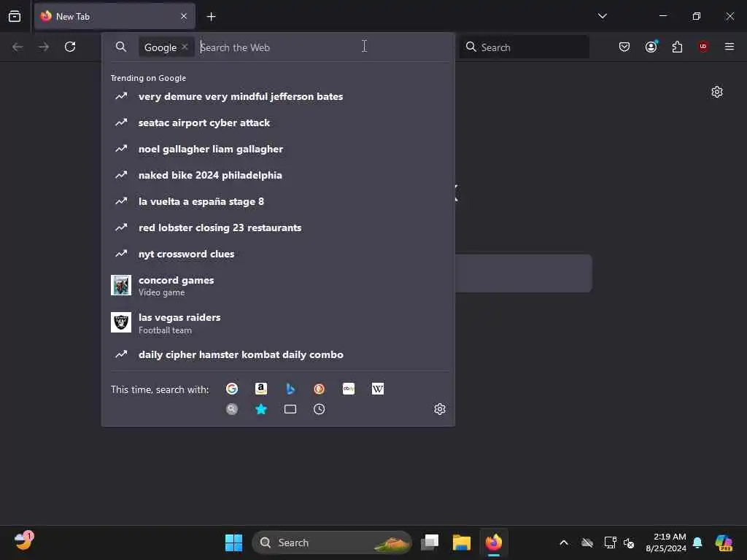The width and height of the screenshot is (747, 560).
Task: Click the gray magnifier search shortcut icon
Action: point(232,409)
